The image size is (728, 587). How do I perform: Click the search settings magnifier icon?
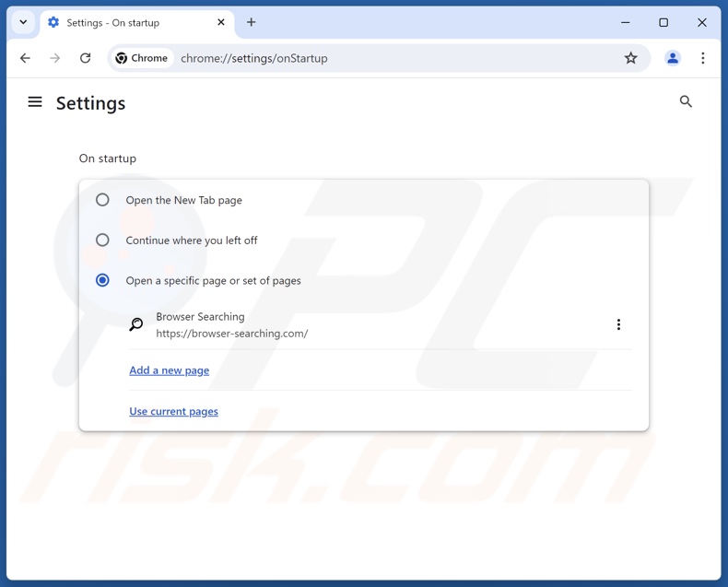686,101
